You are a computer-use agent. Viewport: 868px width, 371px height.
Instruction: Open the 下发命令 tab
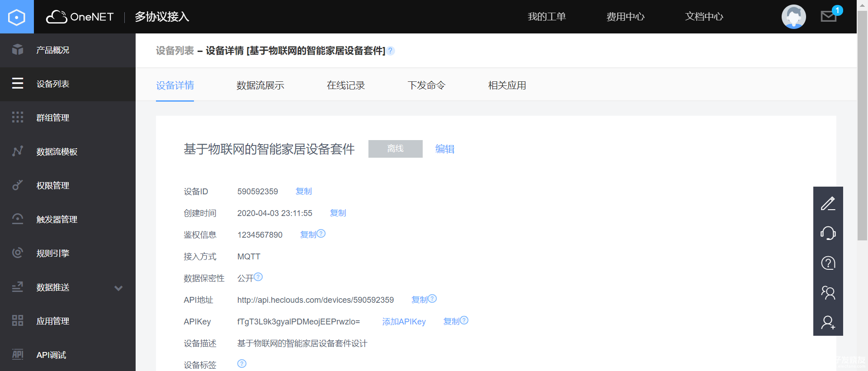coord(426,85)
